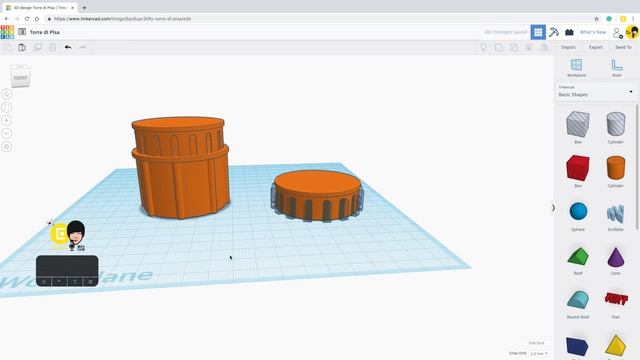This screenshot has height=360, width=640.
Task: Select the short orange disc model
Action: pyautogui.click(x=318, y=196)
